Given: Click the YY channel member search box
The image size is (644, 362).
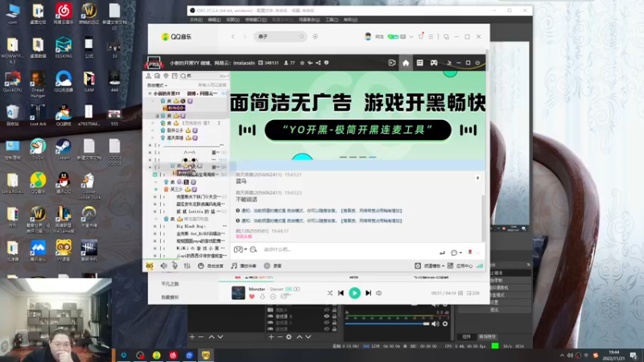Looking at the screenshot, I should [x=204, y=76].
